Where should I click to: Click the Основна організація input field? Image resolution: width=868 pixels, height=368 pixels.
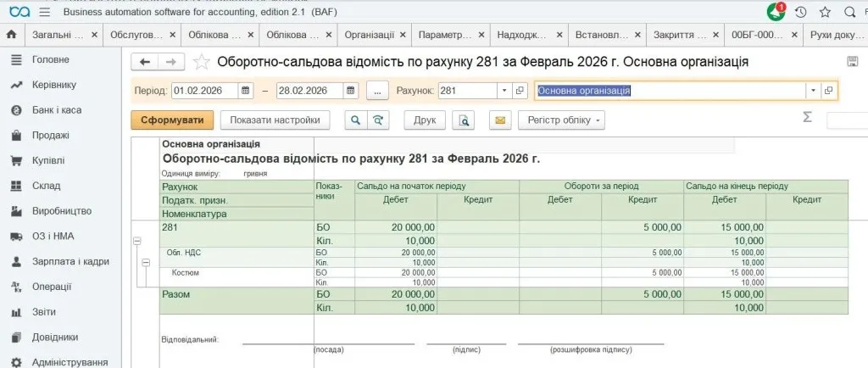[x=670, y=91]
